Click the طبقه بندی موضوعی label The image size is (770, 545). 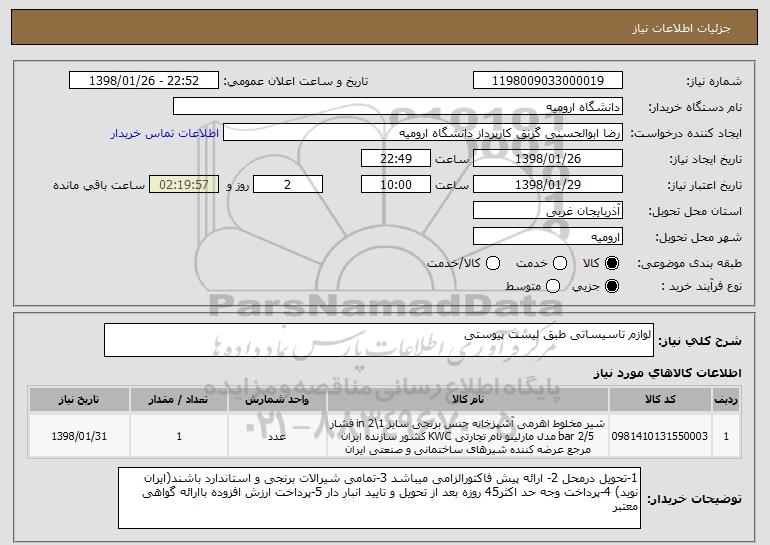[x=689, y=264]
